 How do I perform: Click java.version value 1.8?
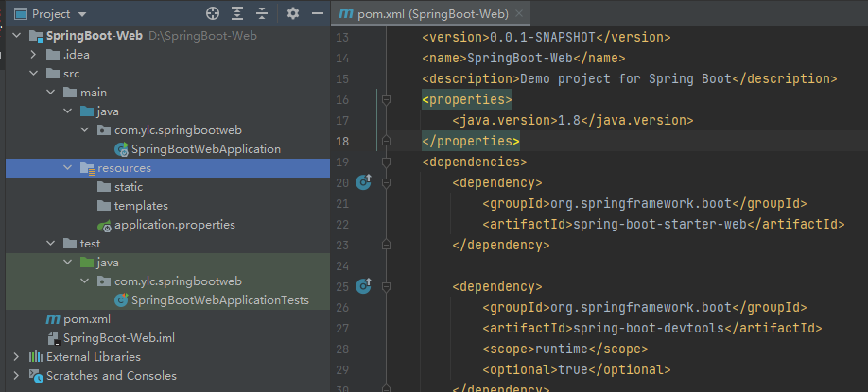(568, 120)
